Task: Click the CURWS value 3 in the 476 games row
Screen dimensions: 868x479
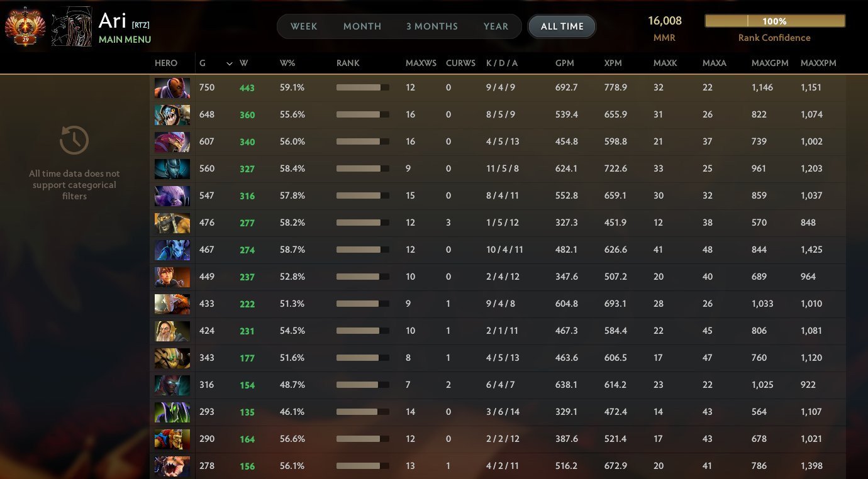Action: pos(448,223)
